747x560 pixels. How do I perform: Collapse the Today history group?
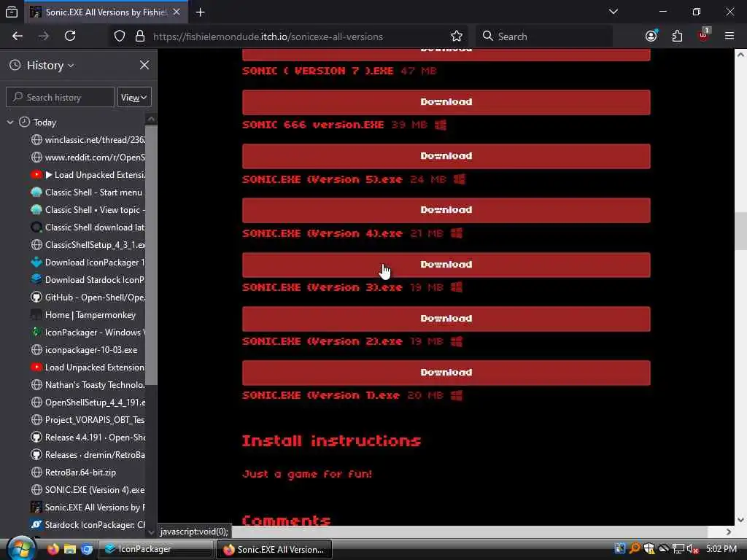coord(10,122)
